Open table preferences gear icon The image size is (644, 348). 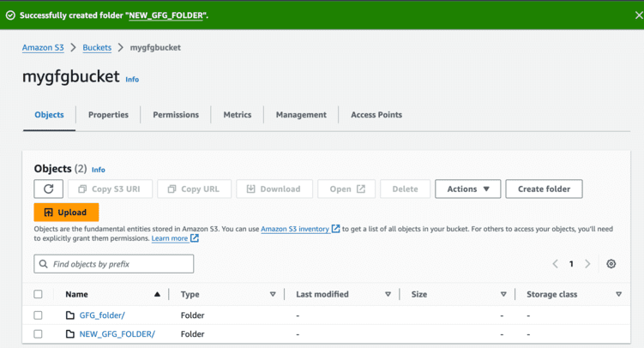click(x=611, y=264)
